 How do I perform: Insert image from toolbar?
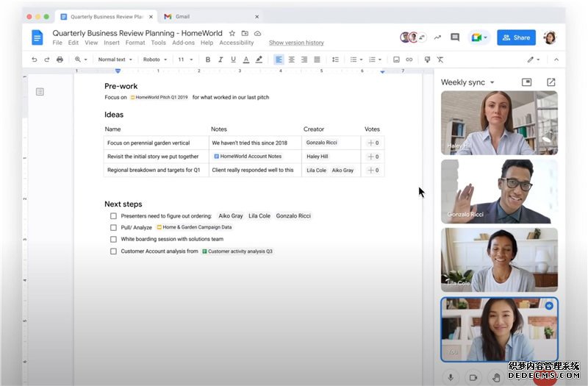[396, 60]
